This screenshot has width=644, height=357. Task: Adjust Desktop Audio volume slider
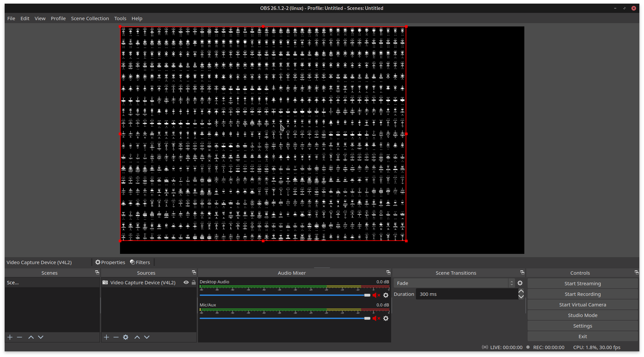[285, 295]
